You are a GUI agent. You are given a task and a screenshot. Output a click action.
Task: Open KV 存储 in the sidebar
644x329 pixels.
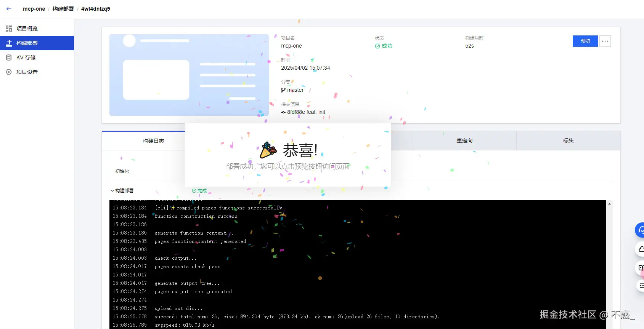(37, 57)
